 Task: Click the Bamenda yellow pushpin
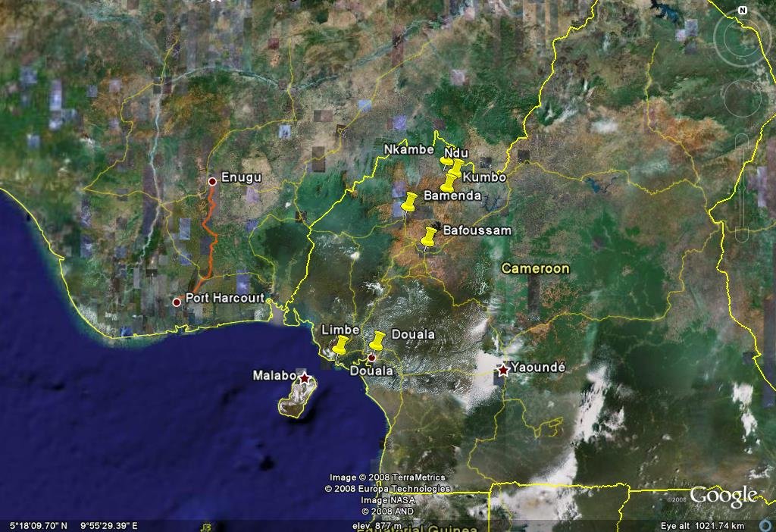point(409,202)
